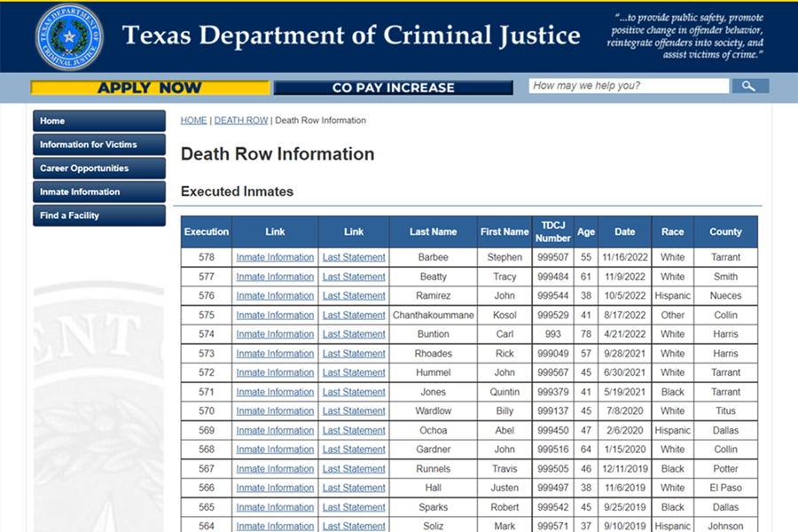Open Find a Facility menu item
This screenshot has width=798, height=532.
[99, 215]
